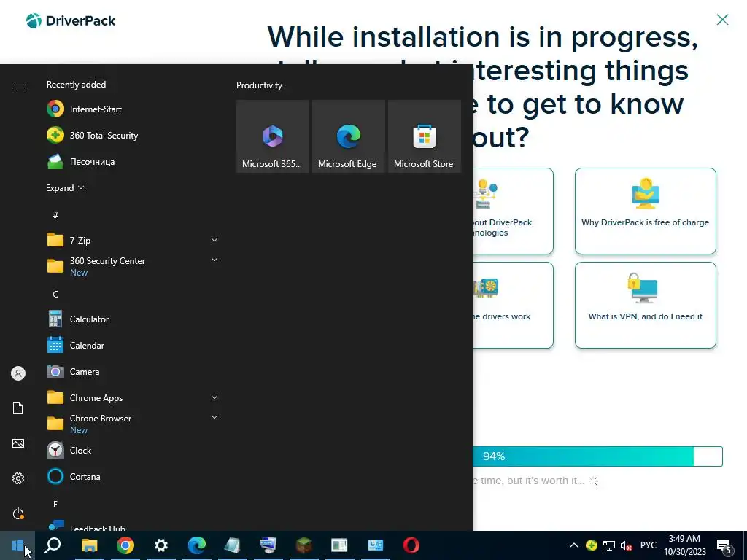This screenshot has height=560, width=747.
Task: Close the DriverPack window
Action: click(x=722, y=20)
